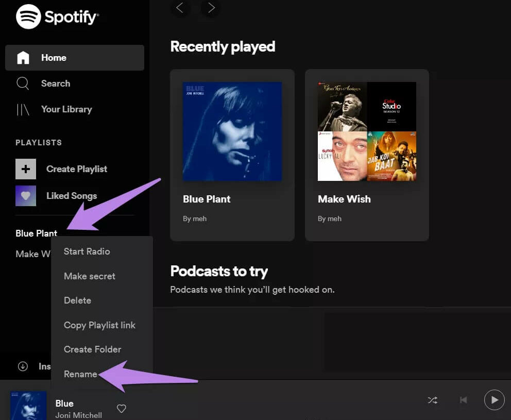Choose Create Folder from the menu
The height and width of the screenshot is (420, 511).
tap(92, 349)
